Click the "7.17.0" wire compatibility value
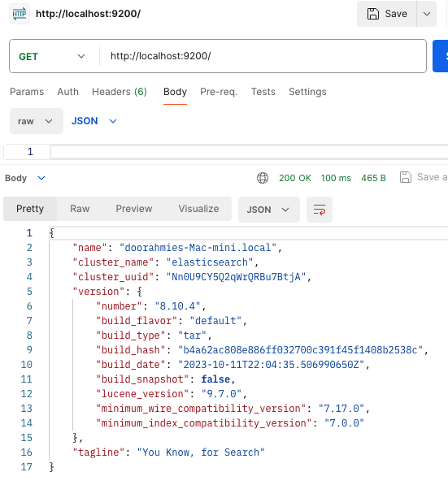This screenshot has width=448, height=498. point(341,408)
